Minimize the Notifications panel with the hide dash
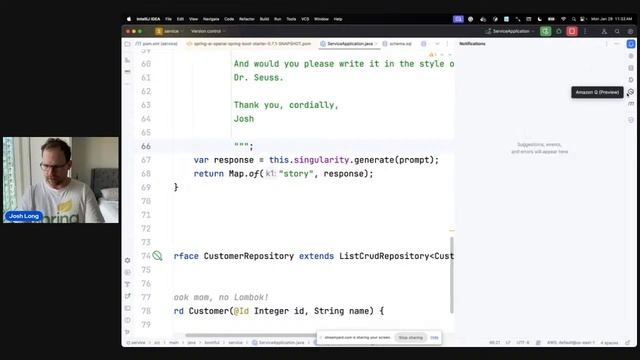The width and height of the screenshot is (640, 360). click(x=617, y=44)
